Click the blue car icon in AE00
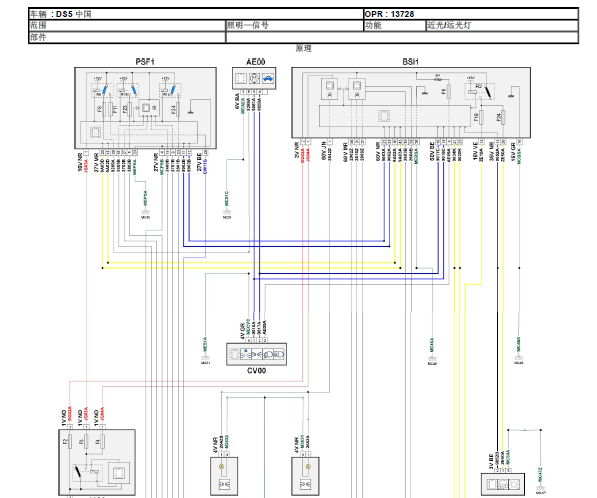The height and width of the screenshot is (498, 597). pyautogui.click(x=268, y=79)
